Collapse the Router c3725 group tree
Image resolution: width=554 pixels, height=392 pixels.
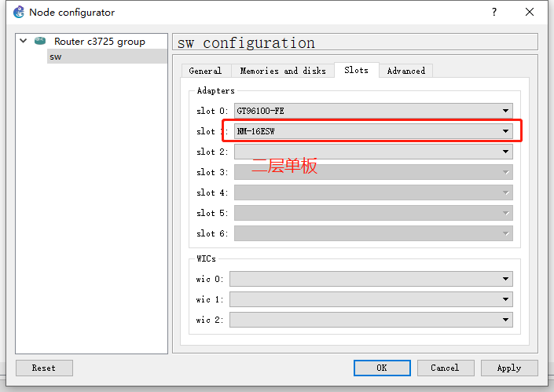click(24, 42)
